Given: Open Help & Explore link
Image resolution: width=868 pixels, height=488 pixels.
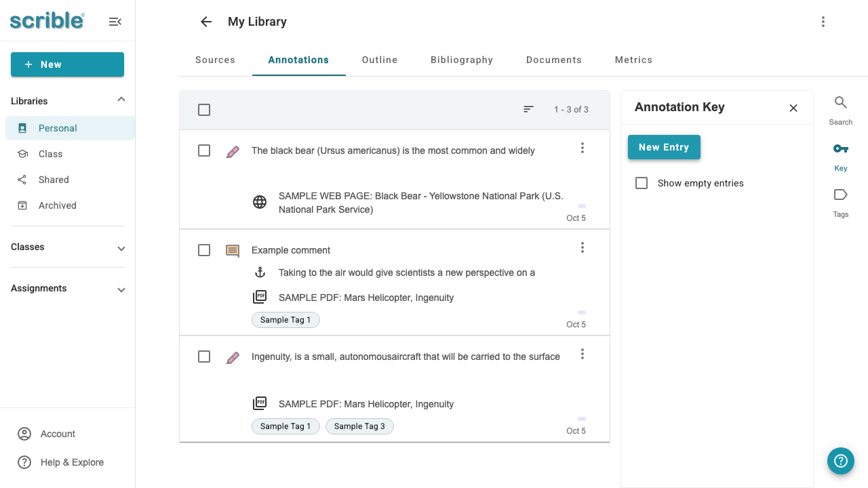Looking at the screenshot, I should (72, 462).
